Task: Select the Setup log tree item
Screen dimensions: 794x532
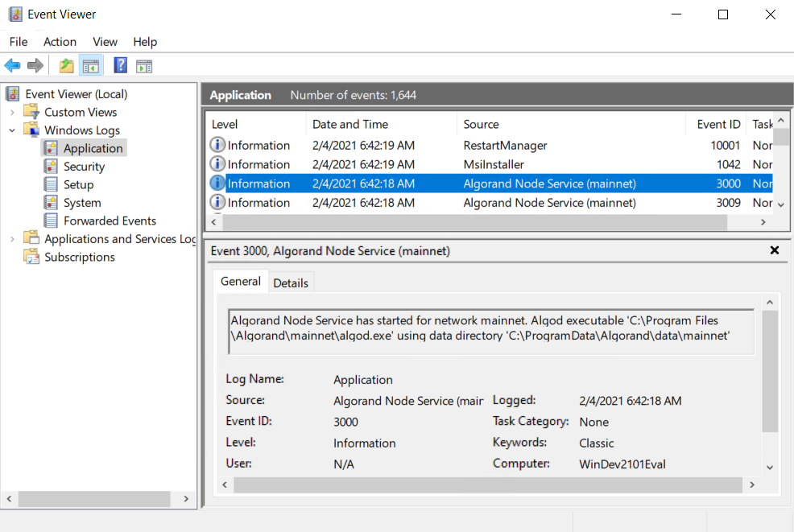Action: pyautogui.click(x=78, y=185)
